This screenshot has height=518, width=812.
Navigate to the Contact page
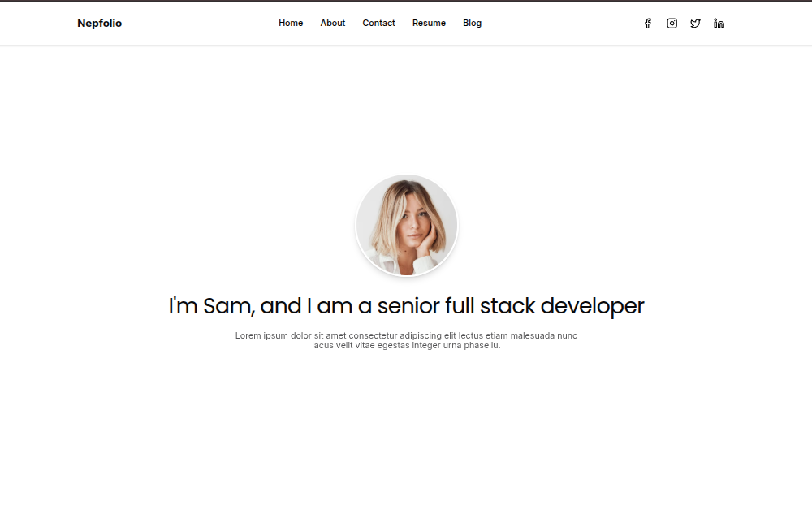[378, 24]
